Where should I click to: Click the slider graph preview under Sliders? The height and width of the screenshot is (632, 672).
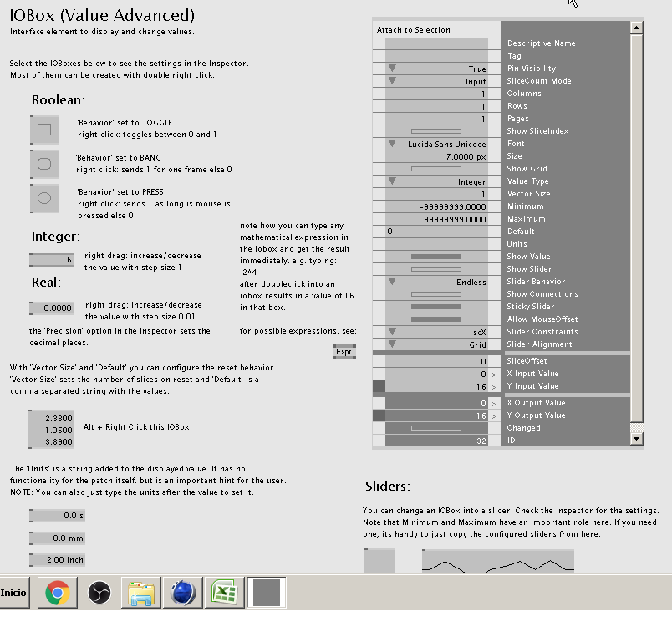tap(497, 562)
